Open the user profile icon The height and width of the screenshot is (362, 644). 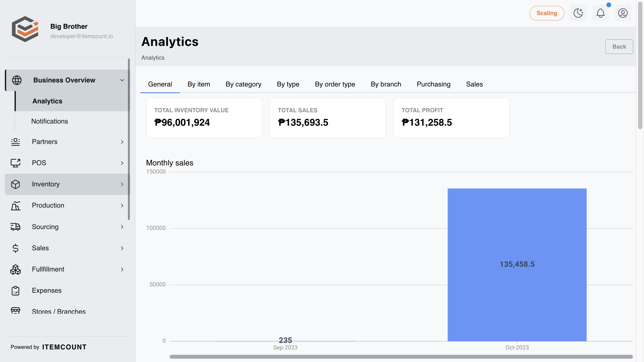623,13
